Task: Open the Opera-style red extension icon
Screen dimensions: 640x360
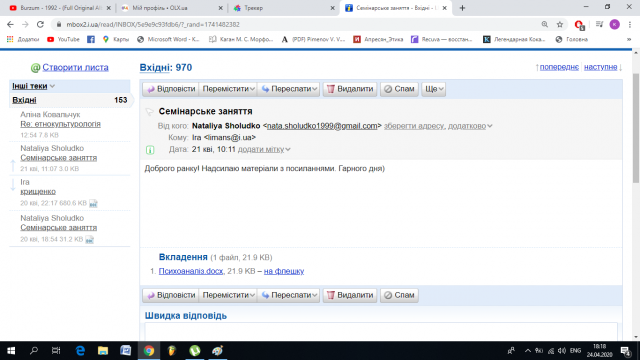Action: (579, 25)
